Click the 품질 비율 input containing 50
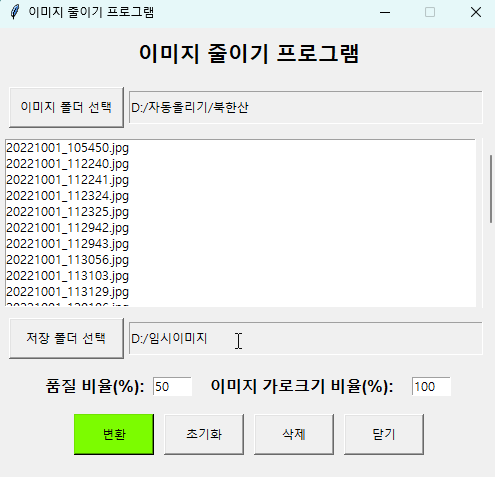The height and width of the screenshot is (477, 495). (172, 387)
